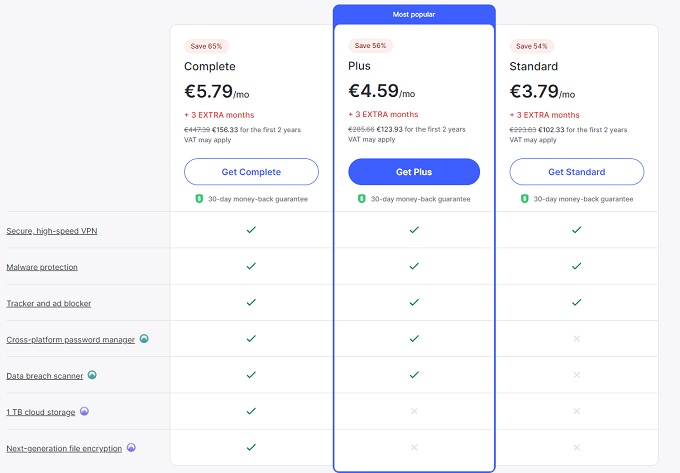Viewport: 680px width, 473px height.
Task: Click the money-back shield icon under Get Complete
Action: tap(199, 199)
